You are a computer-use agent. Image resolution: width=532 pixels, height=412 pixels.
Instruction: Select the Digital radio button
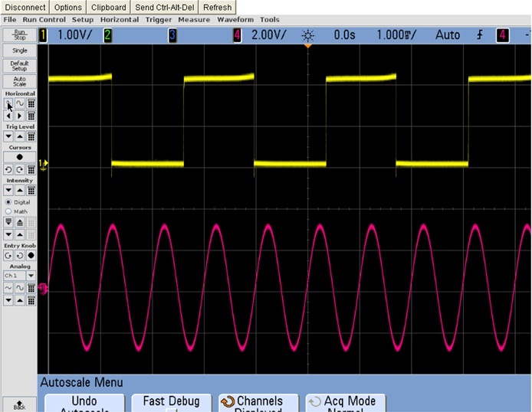8,201
